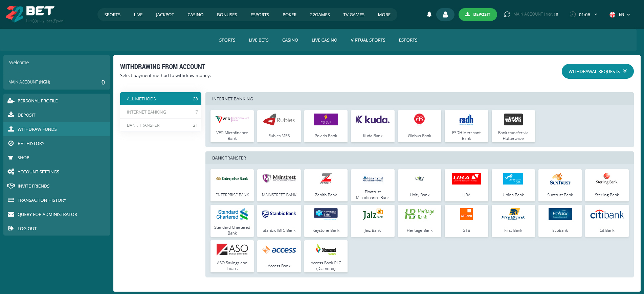This screenshot has width=644, height=294.
Task: Select Enterprise Bank transfer
Action: click(232, 185)
